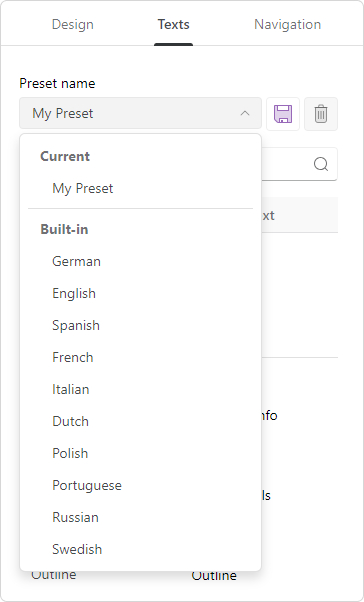Viewport: 364px width, 602px height.
Task: Select the Texts tab
Action: [x=174, y=24]
